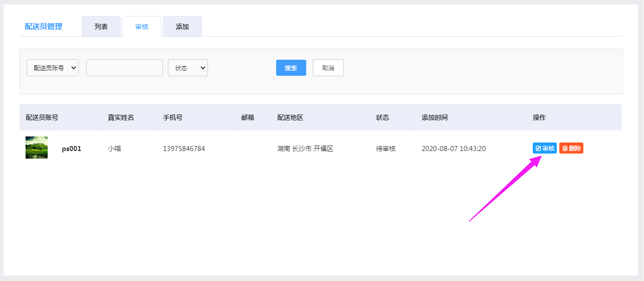Click the 湖南 长沙市 开福区 region cell

tap(305, 149)
